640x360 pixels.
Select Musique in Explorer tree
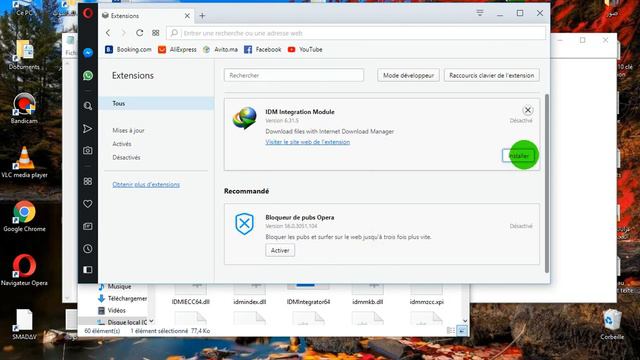[x=115, y=287]
